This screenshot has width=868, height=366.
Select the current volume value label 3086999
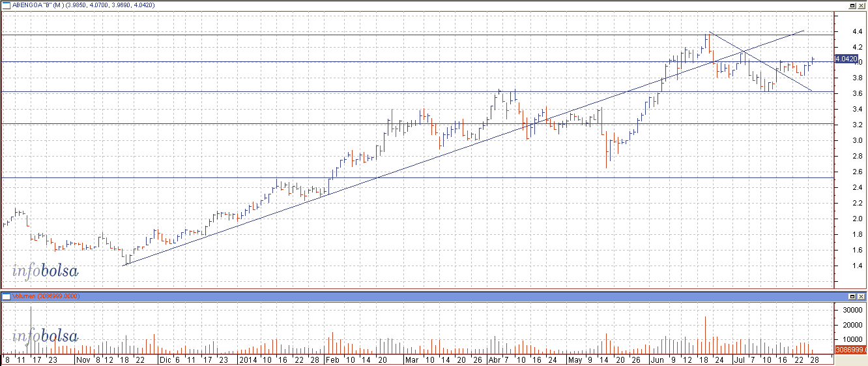click(850, 350)
